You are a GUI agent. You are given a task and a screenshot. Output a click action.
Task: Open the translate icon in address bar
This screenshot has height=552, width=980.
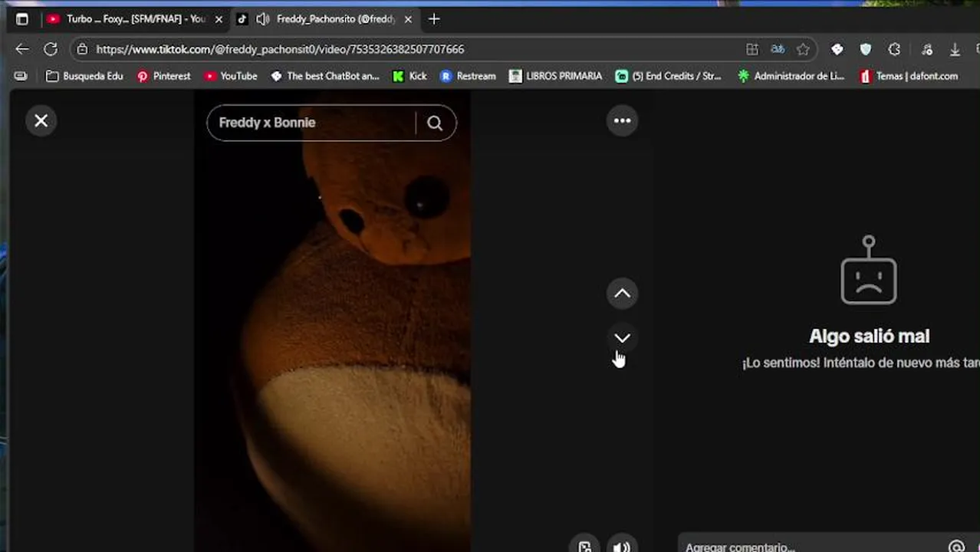coord(778,49)
